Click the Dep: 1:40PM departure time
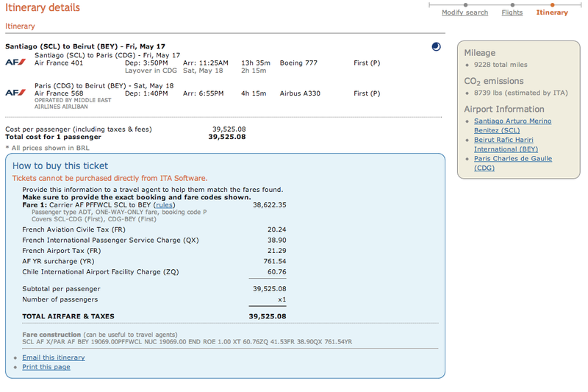The height and width of the screenshot is (392, 588). [146, 93]
